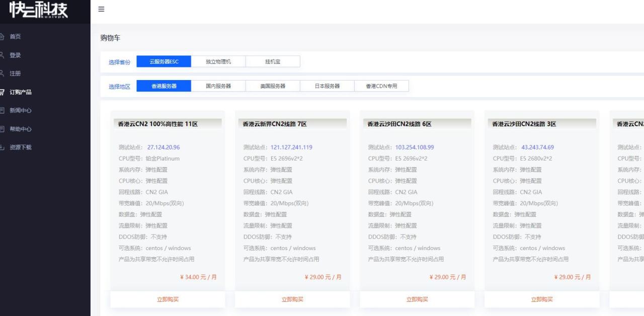Switch to 独立物理机 tab
The height and width of the screenshot is (316, 644).
click(218, 61)
